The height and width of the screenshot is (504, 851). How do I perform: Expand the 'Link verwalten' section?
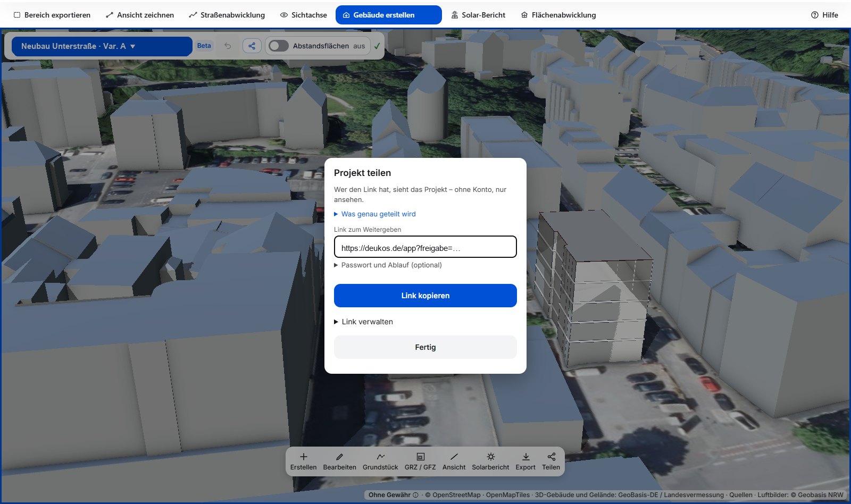pos(363,322)
